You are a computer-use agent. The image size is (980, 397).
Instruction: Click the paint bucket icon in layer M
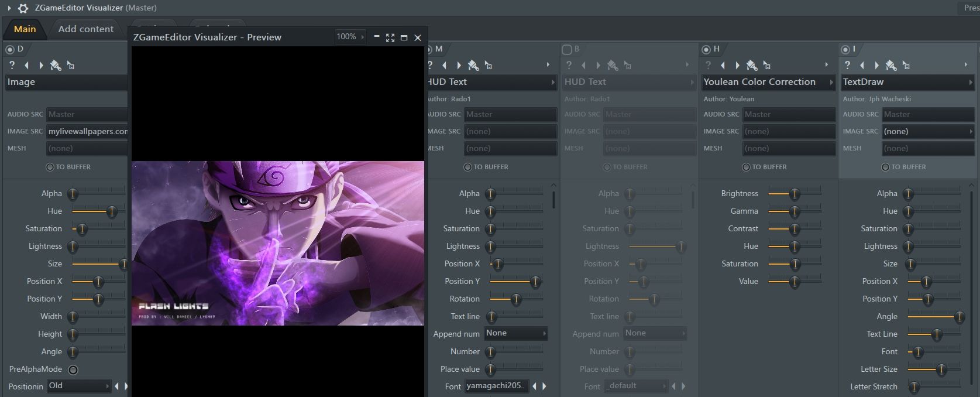point(473,65)
